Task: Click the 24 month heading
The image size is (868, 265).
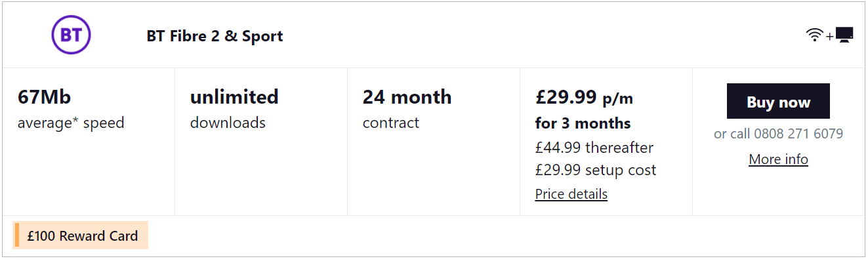Action: (407, 97)
